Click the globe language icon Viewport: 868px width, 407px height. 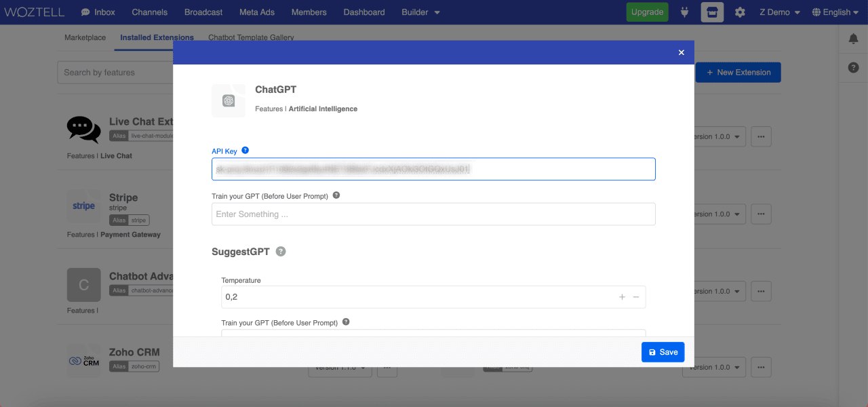point(816,12)
